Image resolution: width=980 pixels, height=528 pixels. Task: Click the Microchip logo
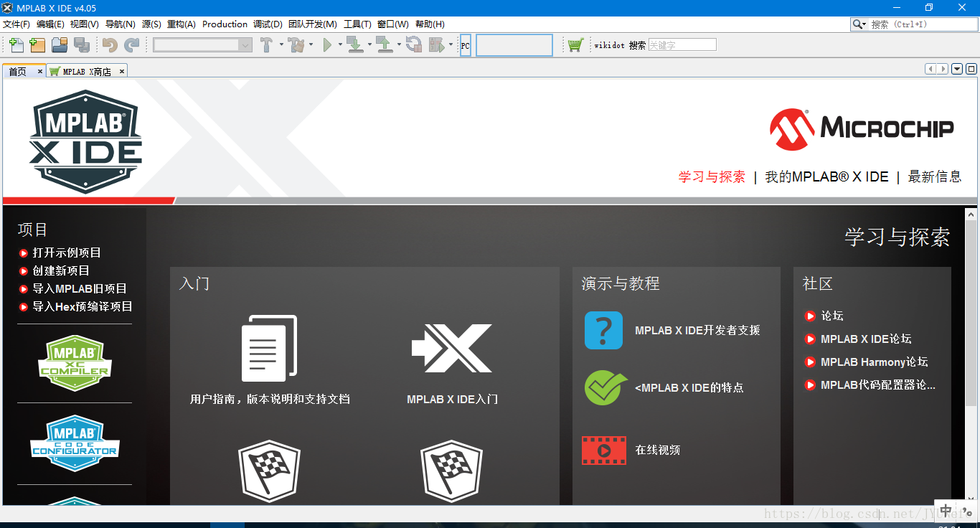point(862,129)
